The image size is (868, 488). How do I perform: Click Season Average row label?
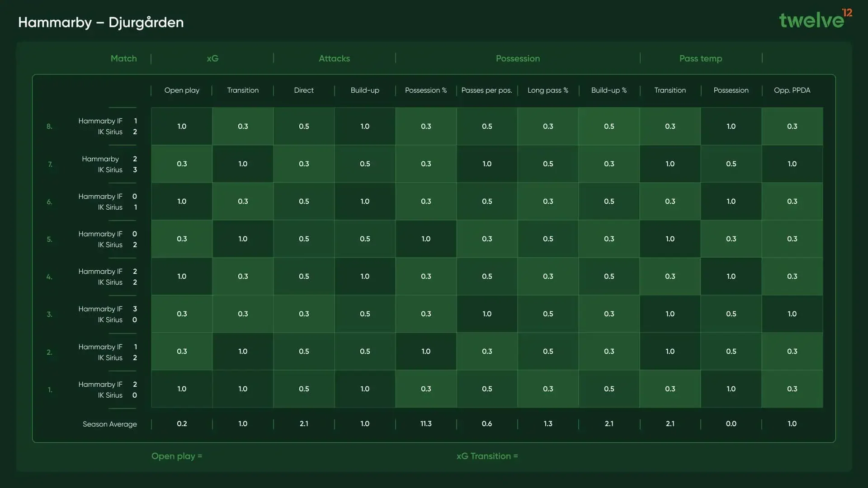(x=109, y=424)
